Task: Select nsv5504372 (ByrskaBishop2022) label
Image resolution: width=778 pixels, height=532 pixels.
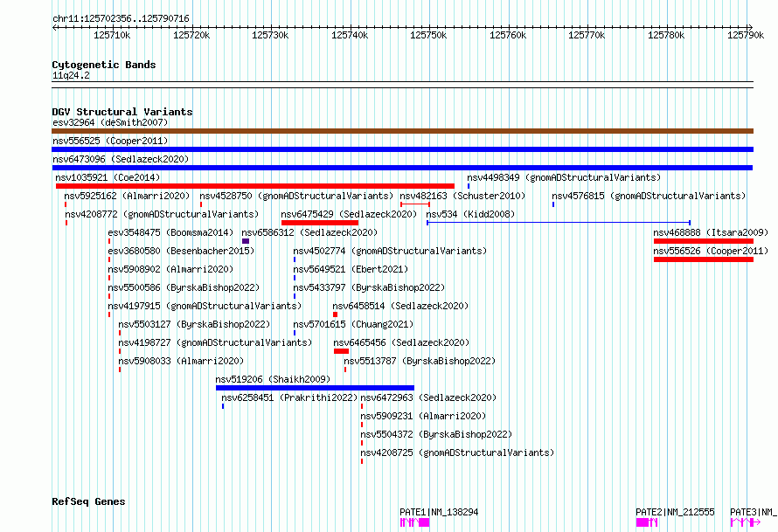Action: click(436, 434)
